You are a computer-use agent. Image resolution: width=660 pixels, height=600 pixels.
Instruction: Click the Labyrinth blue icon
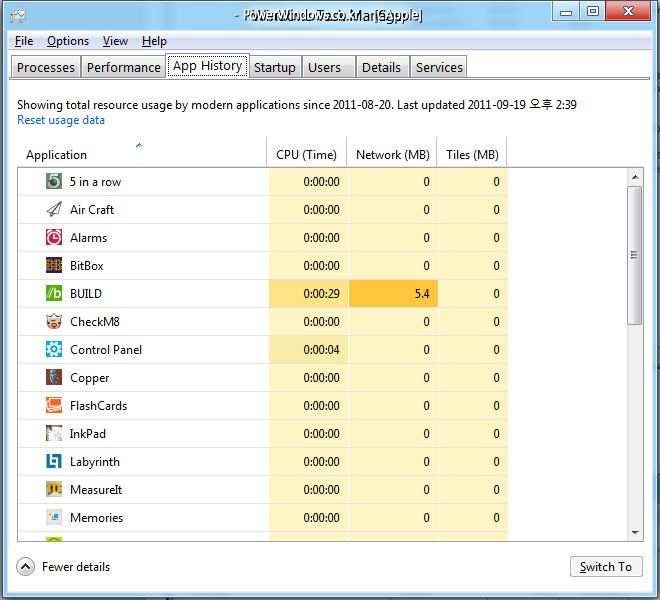[54, 461]
